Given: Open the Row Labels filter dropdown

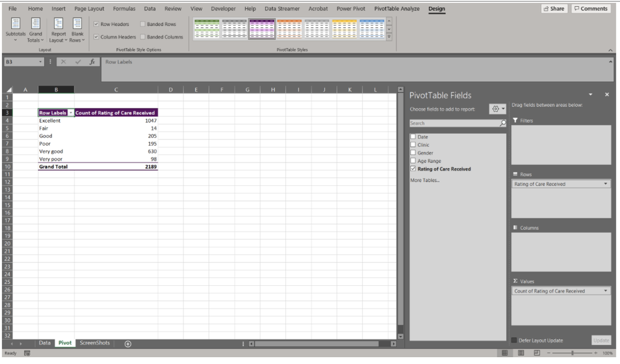Looking at the screenshot, I should 70,112.
